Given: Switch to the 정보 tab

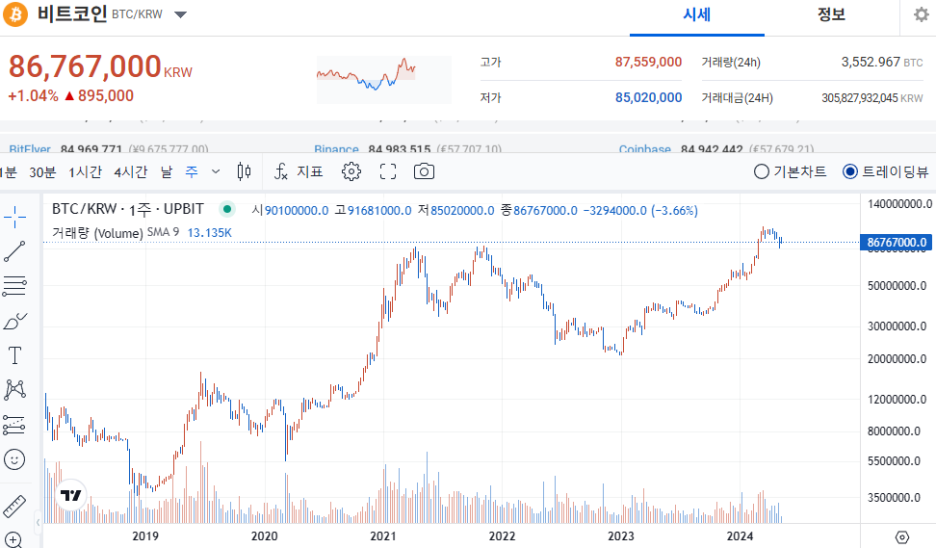Looking at the screenshot, I should [x=832, y=14].
